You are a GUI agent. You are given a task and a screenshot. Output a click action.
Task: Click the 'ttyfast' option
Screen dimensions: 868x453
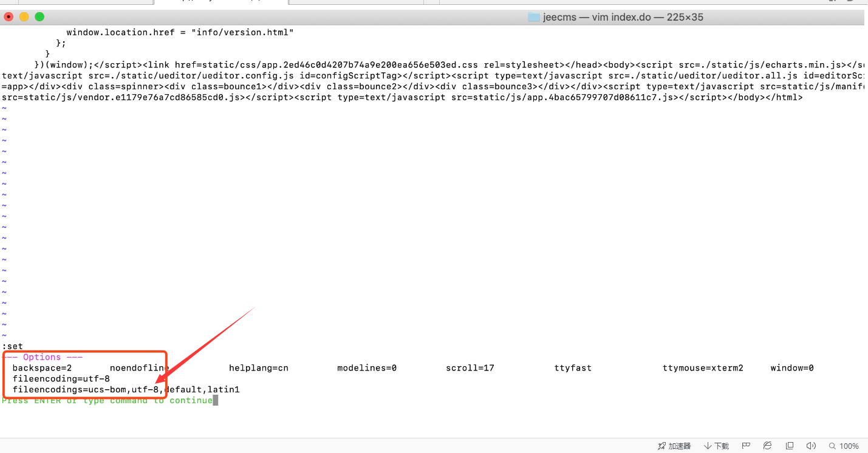click(x=573, y=368)
